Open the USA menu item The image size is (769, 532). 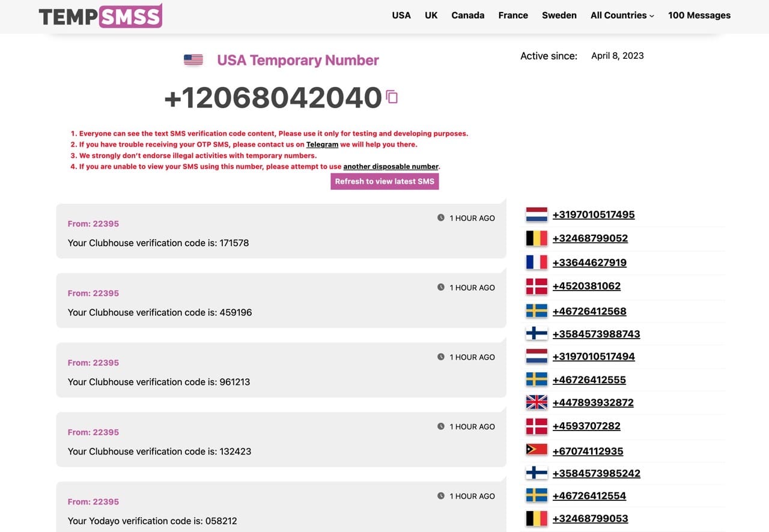point(401,16)
